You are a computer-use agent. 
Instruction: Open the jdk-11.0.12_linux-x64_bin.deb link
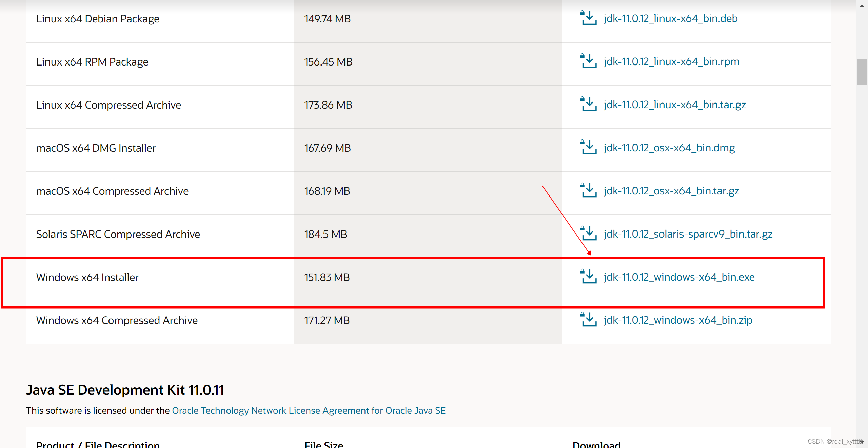pyautogui.click(x=670, y=18)
